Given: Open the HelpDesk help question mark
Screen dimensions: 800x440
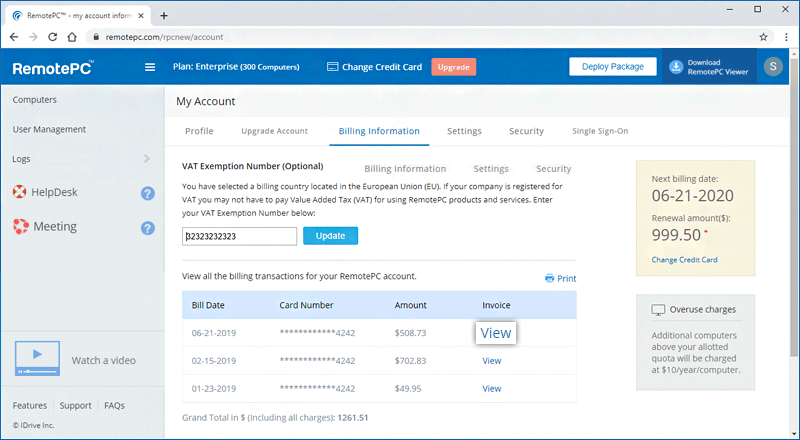Looking at the screenshot, I should pyautogui.click(x=147, y=193).
